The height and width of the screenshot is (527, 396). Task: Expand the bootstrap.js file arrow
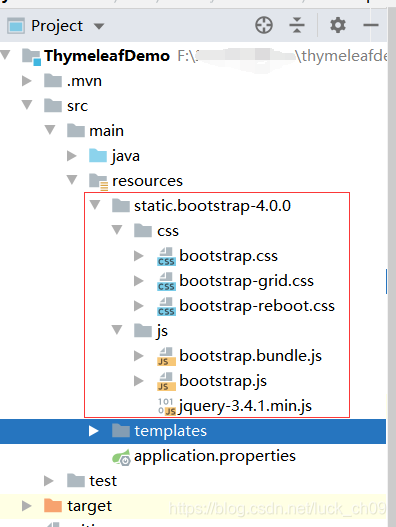(x=138, y=381)
